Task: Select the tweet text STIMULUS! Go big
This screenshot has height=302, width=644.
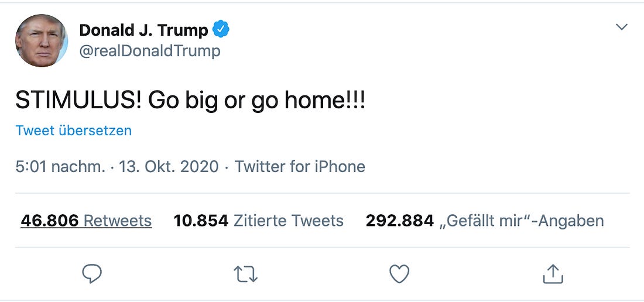Action: (x=117, y=101)
